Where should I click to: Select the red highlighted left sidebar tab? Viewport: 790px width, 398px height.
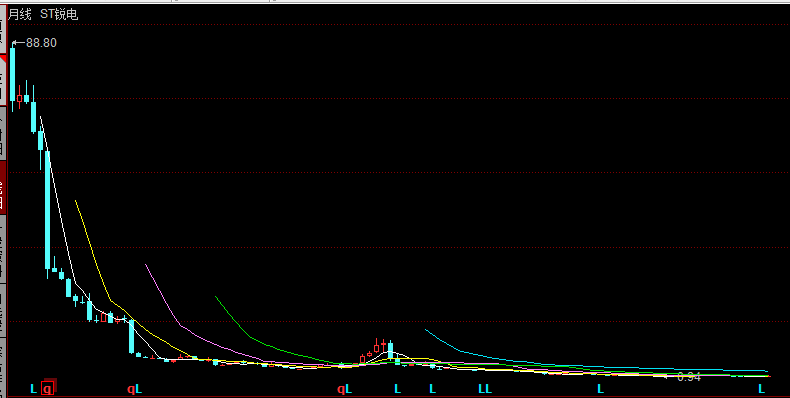point(3,186)
